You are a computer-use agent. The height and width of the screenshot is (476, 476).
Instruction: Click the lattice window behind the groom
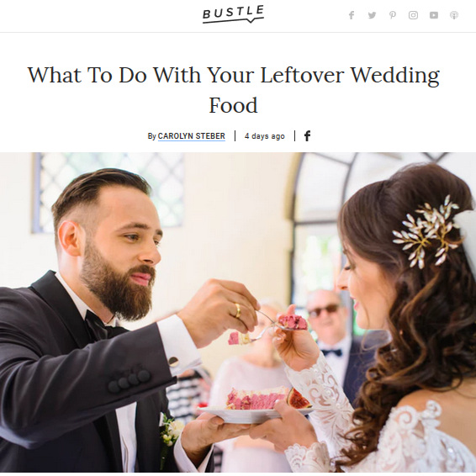point(109,191)
